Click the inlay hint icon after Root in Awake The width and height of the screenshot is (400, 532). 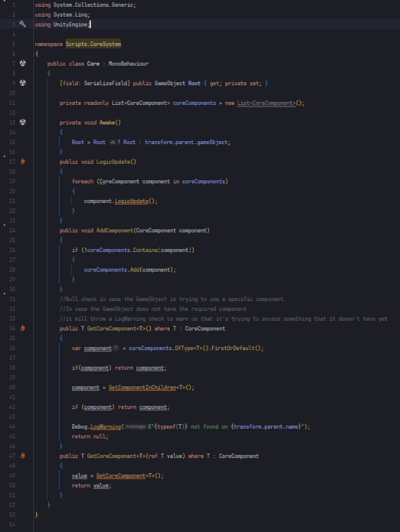click(112, 142)
